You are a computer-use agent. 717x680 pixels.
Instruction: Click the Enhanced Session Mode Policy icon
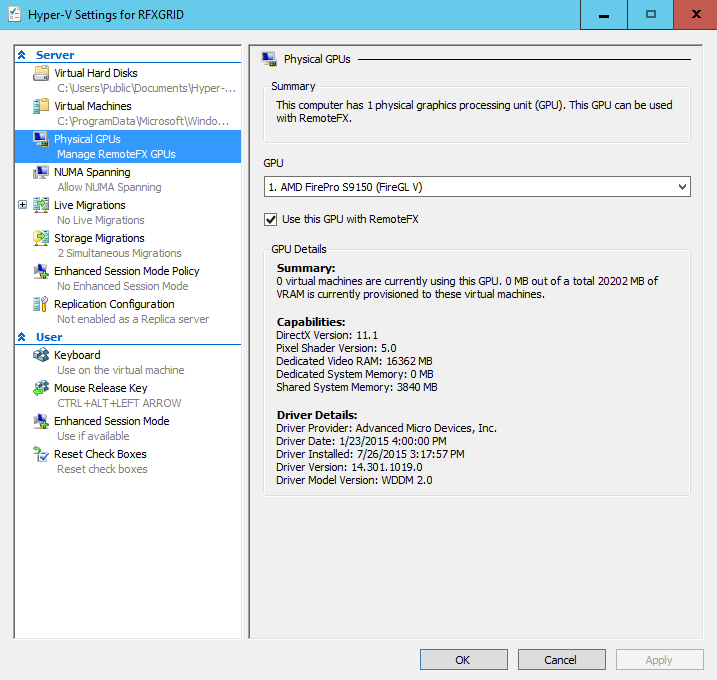pyautogui.click(x=41, y=271)
